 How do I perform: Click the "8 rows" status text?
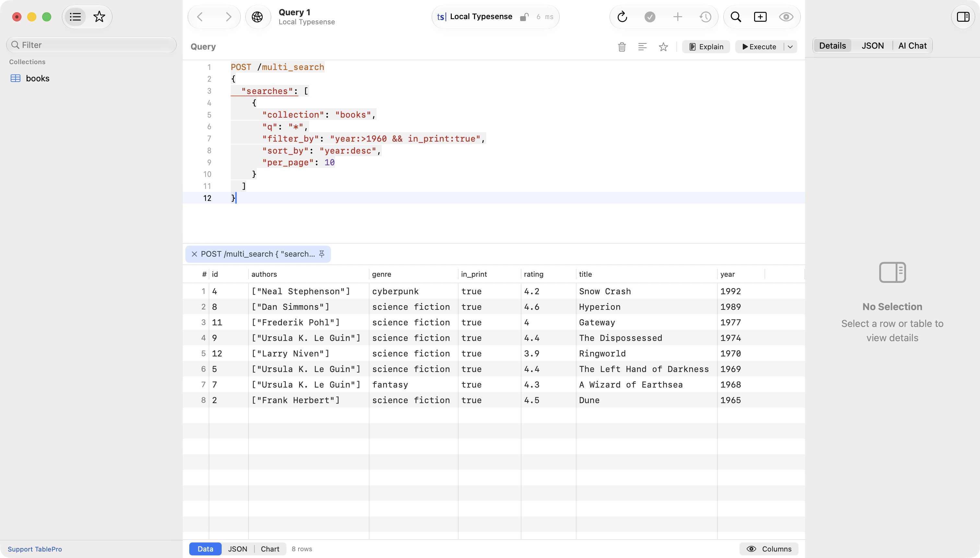pyautogui.click(x=302, y=549)
